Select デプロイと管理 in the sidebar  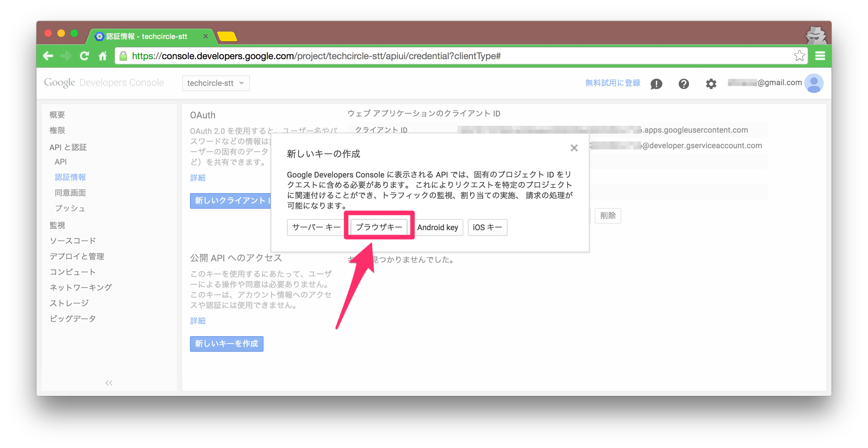coord(76,256)
